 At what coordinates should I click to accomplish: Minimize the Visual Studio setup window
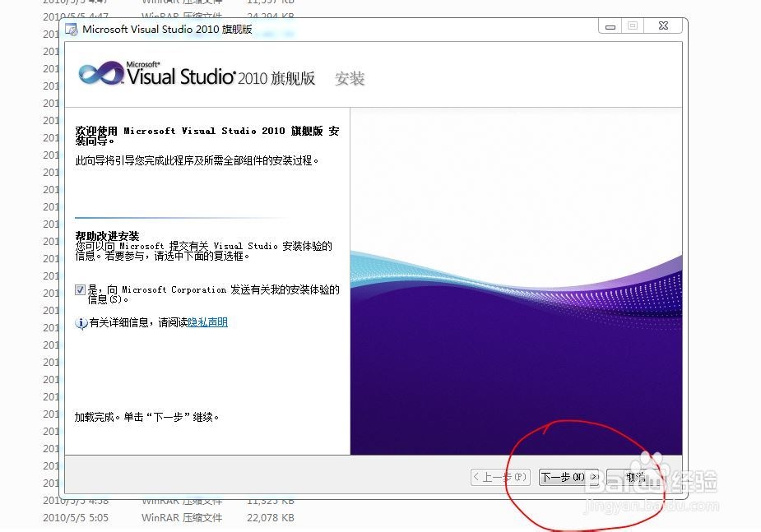coord(610,26)
